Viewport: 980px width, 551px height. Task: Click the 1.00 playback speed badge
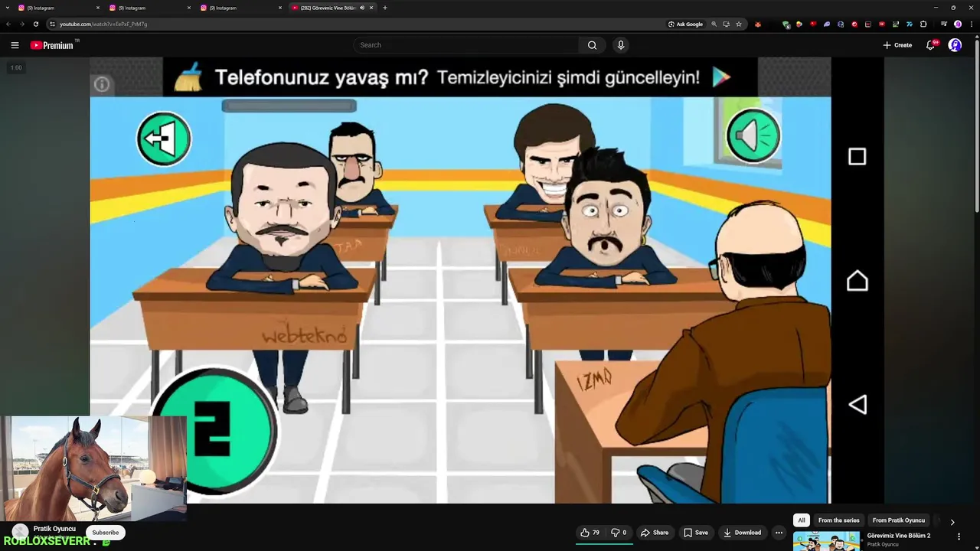coord(16,68)
